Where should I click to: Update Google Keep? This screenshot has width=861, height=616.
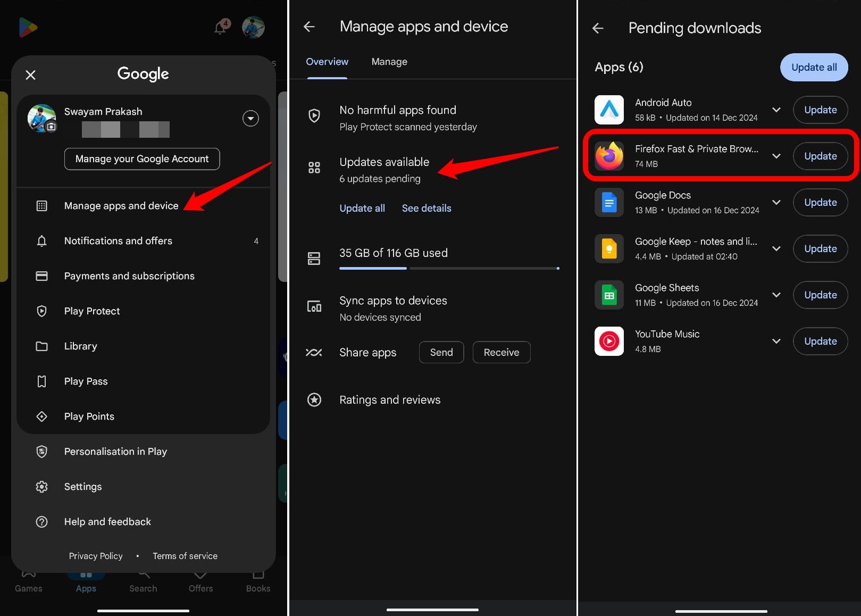[820, 249]
